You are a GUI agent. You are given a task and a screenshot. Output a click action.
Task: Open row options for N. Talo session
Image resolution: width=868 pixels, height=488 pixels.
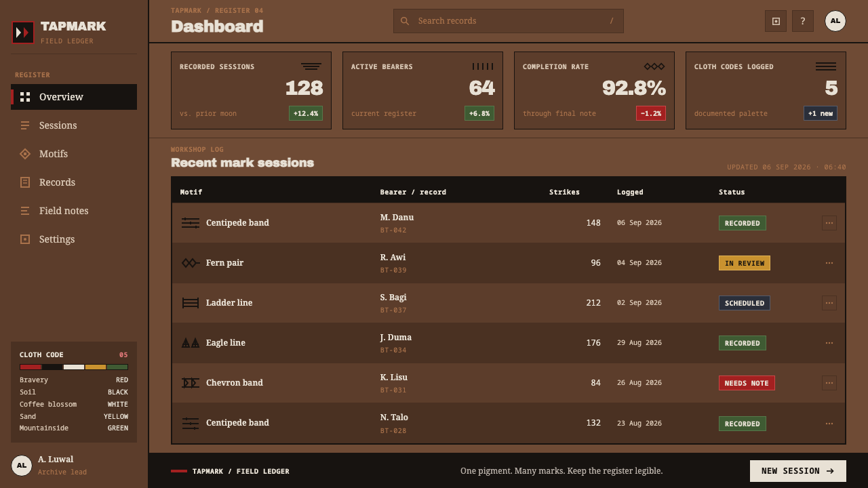(829, 423)
